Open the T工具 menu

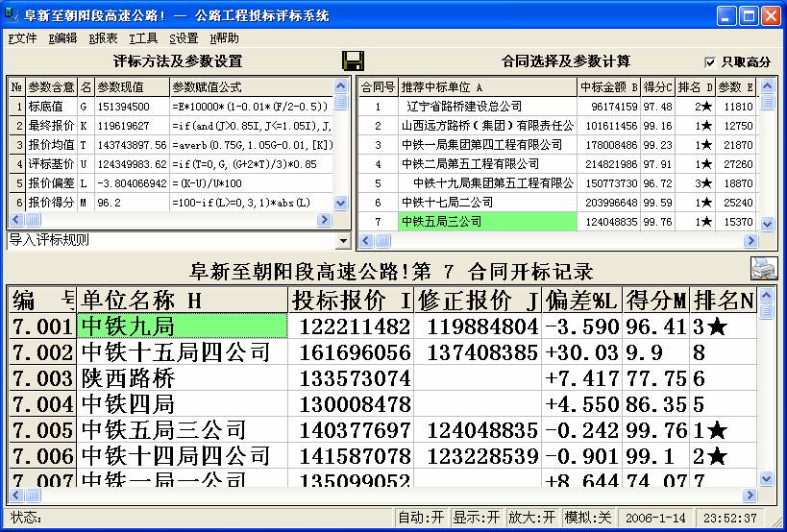click(x=143, y=38)
